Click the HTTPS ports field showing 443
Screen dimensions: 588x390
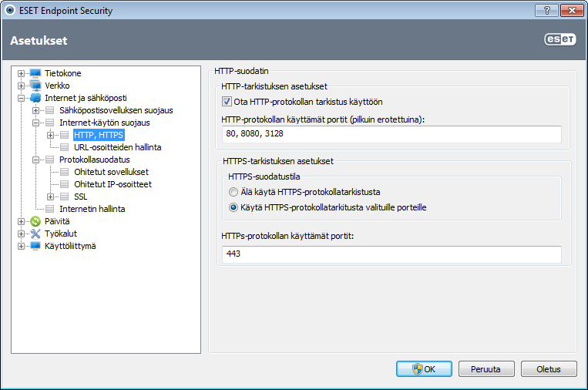click(x=391, y=254)
